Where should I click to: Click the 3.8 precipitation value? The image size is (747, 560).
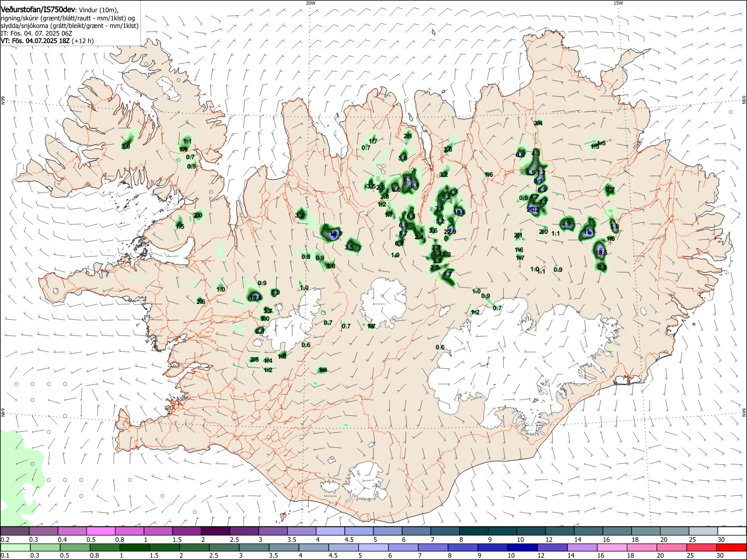point(436,247)
